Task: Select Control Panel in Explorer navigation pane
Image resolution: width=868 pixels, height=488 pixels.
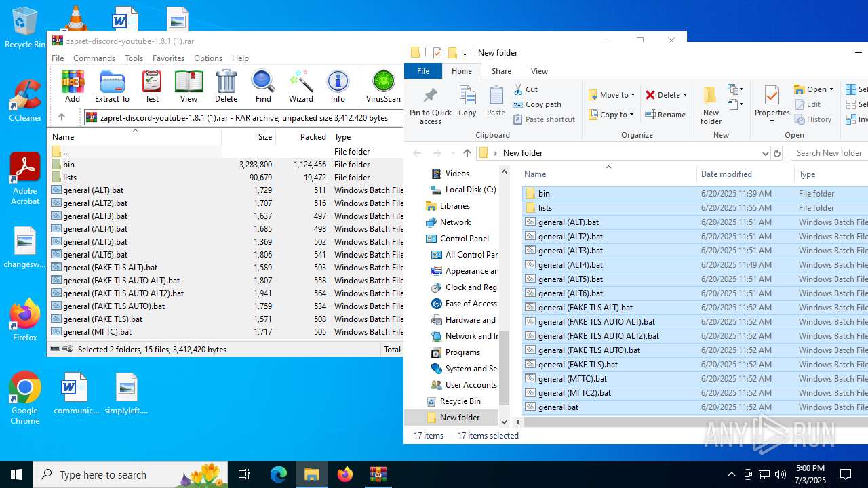Action: point(464,239)
